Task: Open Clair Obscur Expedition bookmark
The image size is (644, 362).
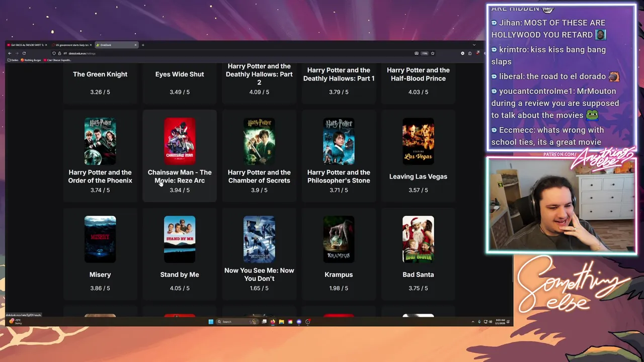Action: coord(58,60)
